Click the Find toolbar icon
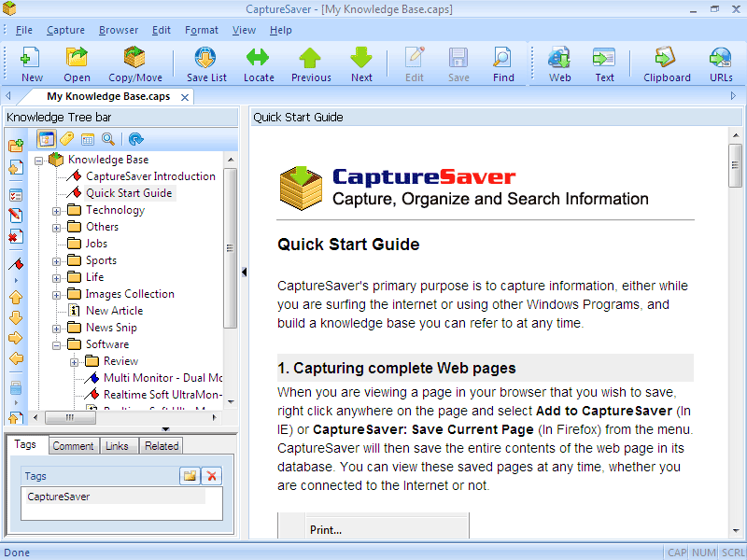This screenshot has width=747, height=560. [x=503, y=63]
